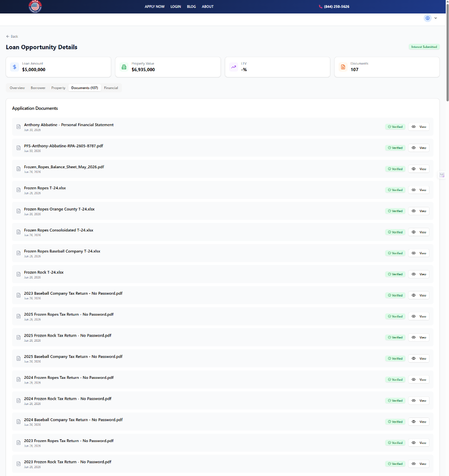
Task: Switch to the Borrower tab
Action: [x=38, y=88]
